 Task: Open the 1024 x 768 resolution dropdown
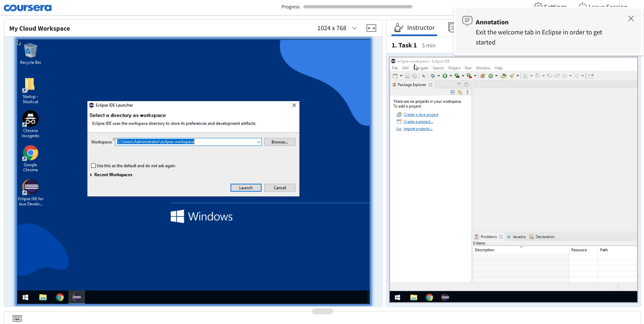click(355, 28)
